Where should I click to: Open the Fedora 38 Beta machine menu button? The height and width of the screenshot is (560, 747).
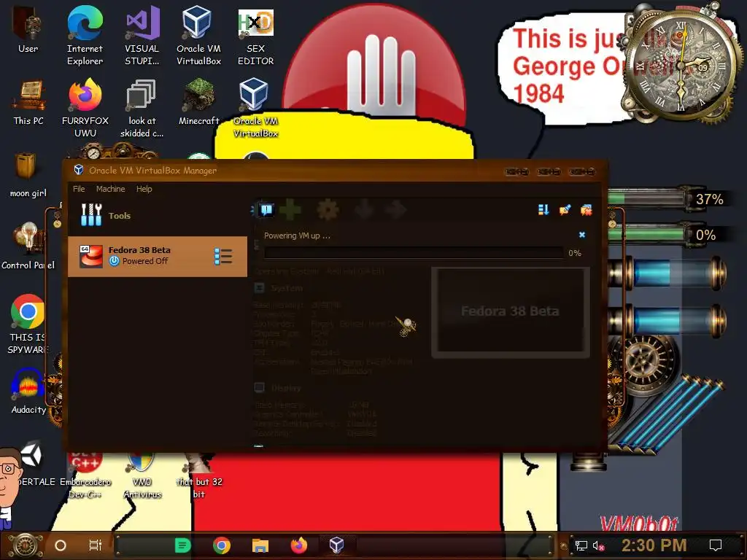(223, 256)
